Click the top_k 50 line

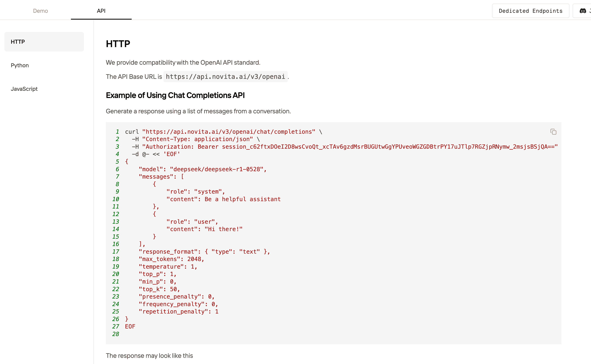160,289
